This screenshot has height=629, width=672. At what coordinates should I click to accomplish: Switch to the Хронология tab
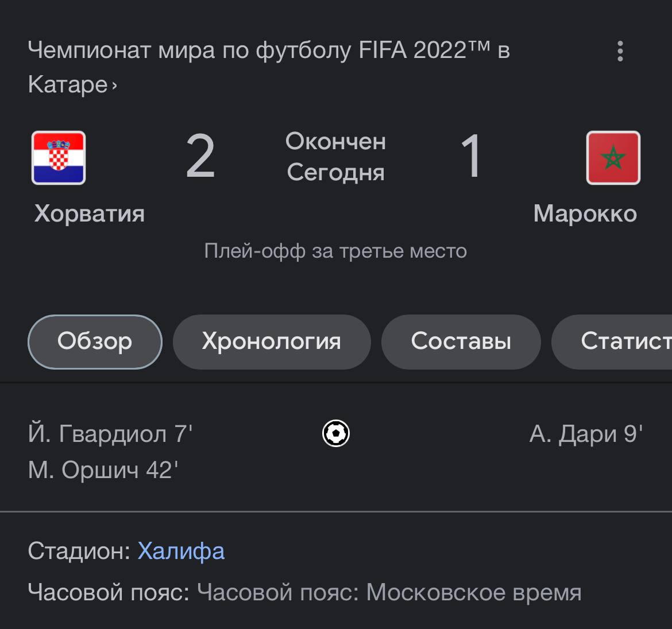tap(272, 341)
